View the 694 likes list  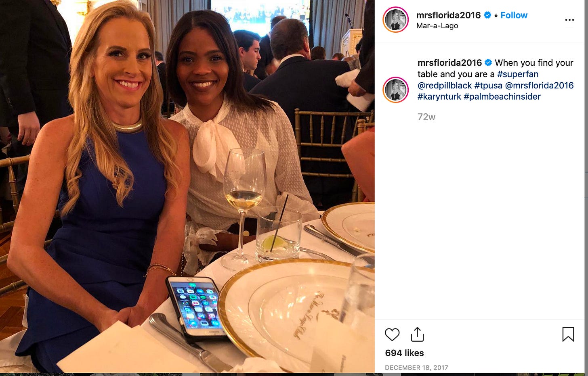pos(404,353)
